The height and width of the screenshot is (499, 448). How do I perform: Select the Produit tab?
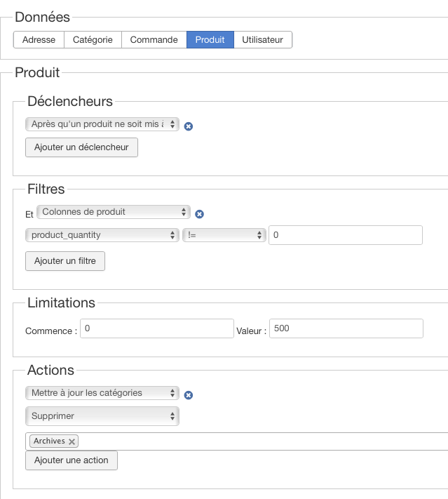pyautogui.click(x=210, y=40)
